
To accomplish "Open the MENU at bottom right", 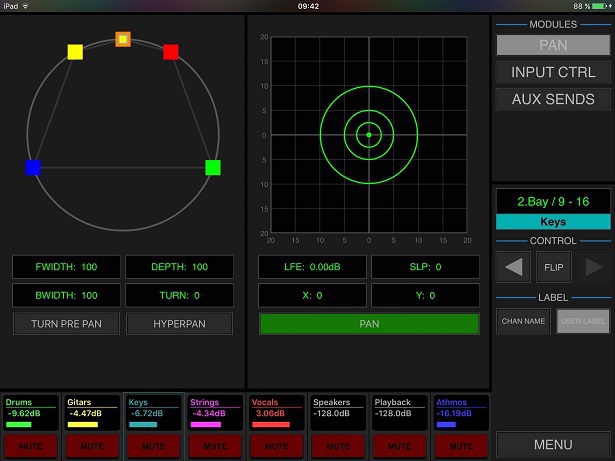I will (x=553, y=445).
